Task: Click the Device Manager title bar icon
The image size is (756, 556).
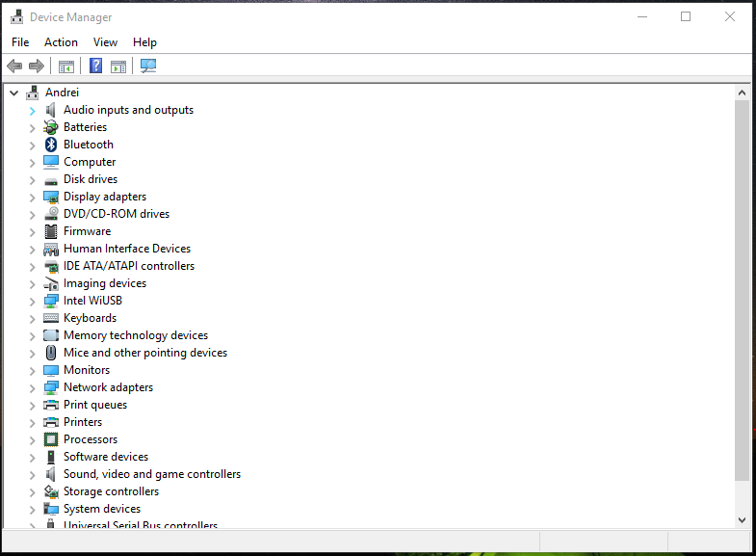Action: tap(17, 17)
